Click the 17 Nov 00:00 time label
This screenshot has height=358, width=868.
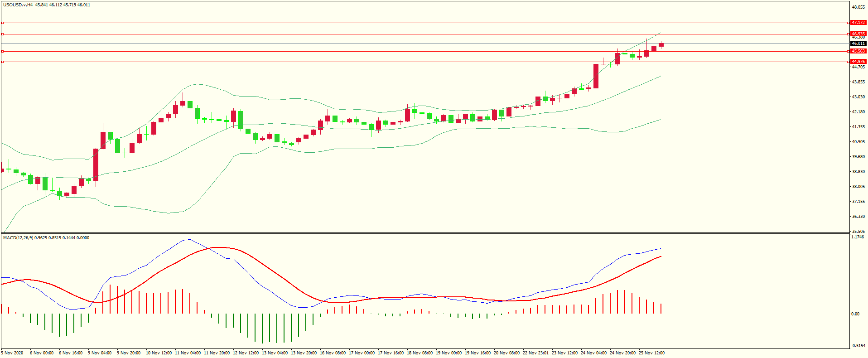coord(362,353)
